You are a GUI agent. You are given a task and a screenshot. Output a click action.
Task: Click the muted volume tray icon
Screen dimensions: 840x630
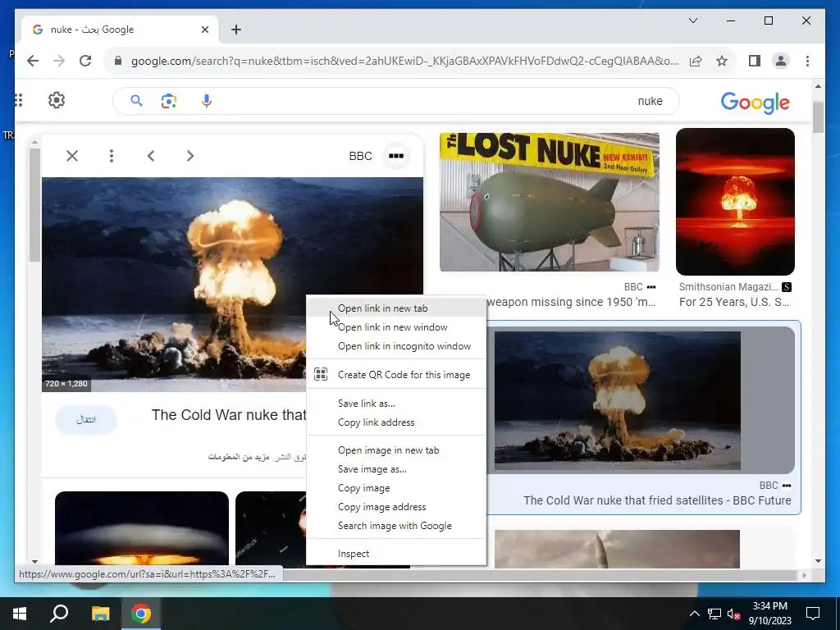coord(734,614)
